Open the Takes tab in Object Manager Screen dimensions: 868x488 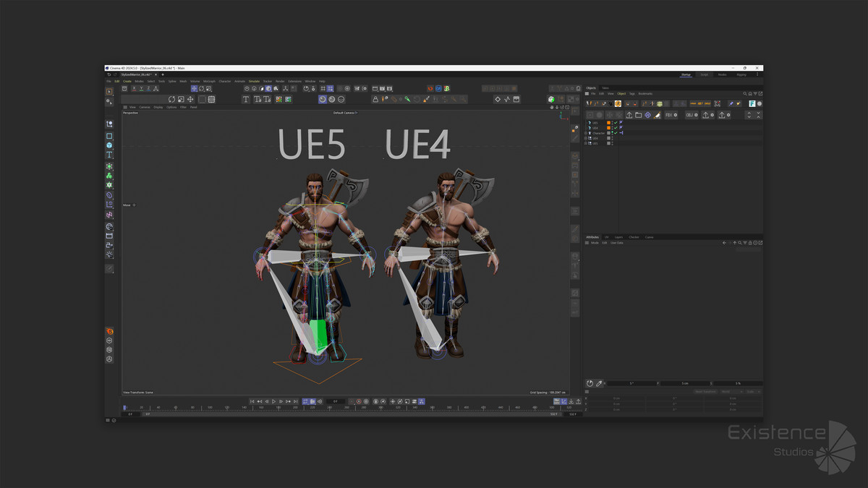[x=605, y=87]
